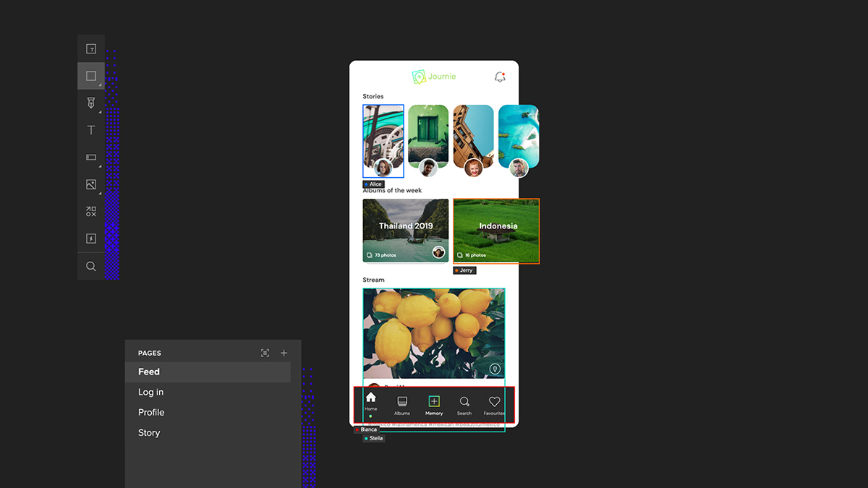Click the lightning interaction tool
Image resolution: width=868 pixels, height=488 pixels.
point(91,239)
